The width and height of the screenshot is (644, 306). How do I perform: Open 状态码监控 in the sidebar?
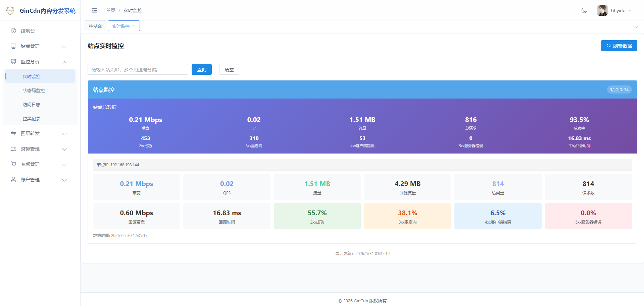(40, 90)
